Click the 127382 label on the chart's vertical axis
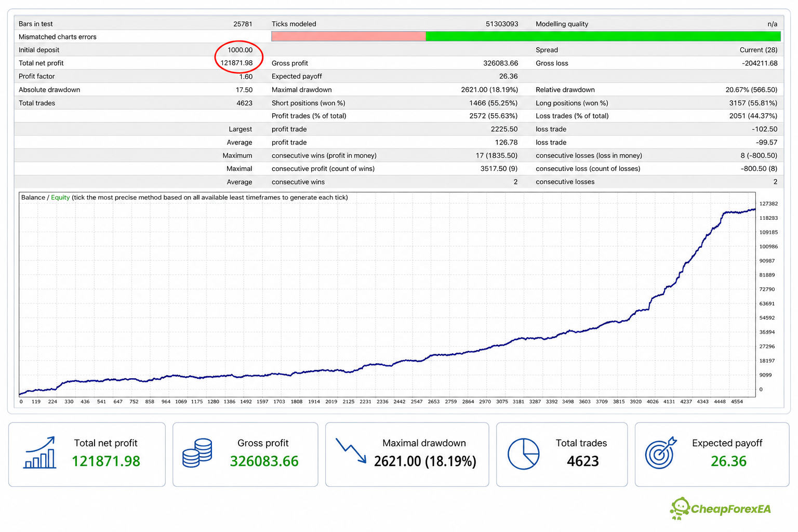The image size is (798, 532). pyautogui.click(x=769, y=204)
